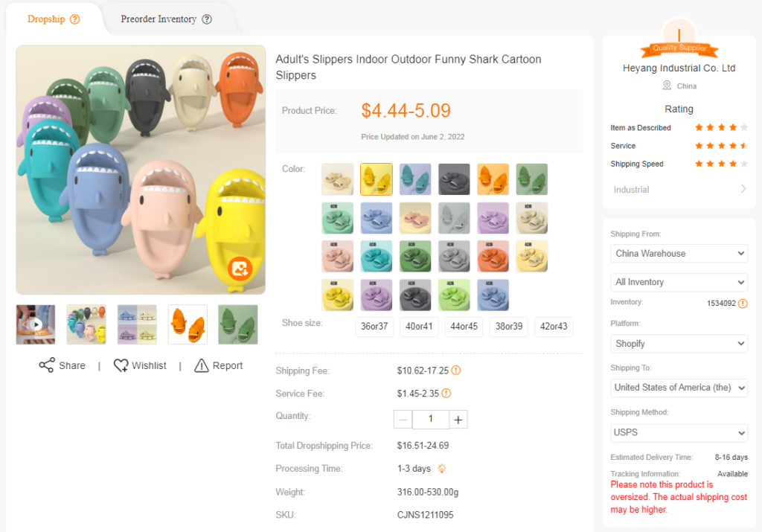Open the China Warehouse shipping from dropdown
762x532 pixels.
click(679, 253)
